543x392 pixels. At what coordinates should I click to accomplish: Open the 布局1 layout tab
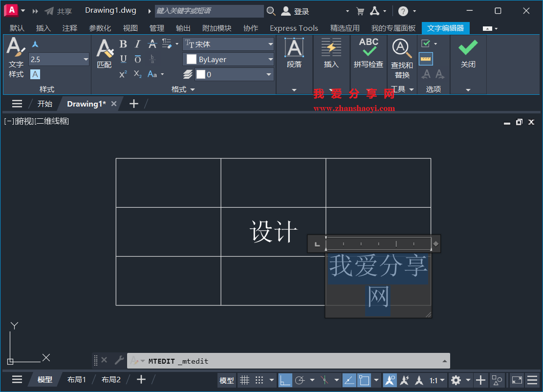[x=77, y=379]
